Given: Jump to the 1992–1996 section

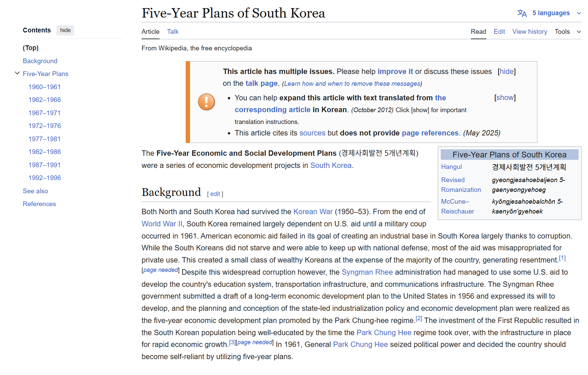Looking at the screenshot, I should [x=45, y=178].
